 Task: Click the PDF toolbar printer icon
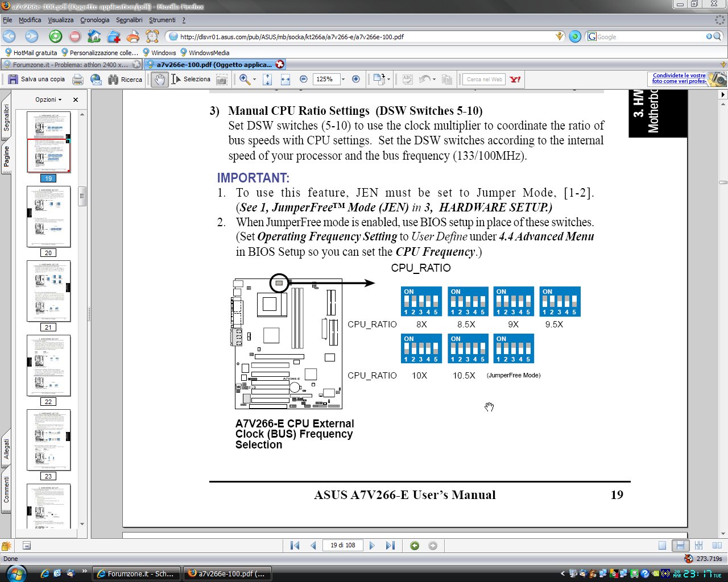tap(78, 80)
